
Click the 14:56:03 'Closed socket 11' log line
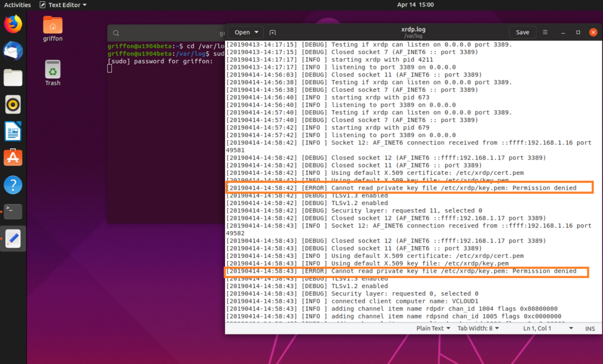(354, 75)
